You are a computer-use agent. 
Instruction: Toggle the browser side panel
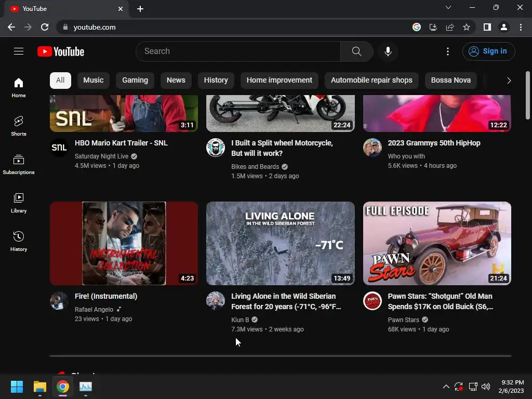point(487,27)
